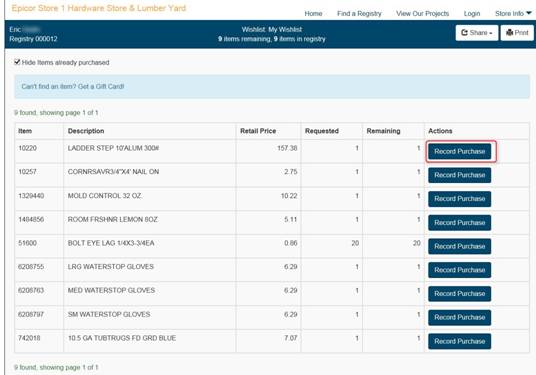Uncheck Hide items already purchased

[17, 62]
